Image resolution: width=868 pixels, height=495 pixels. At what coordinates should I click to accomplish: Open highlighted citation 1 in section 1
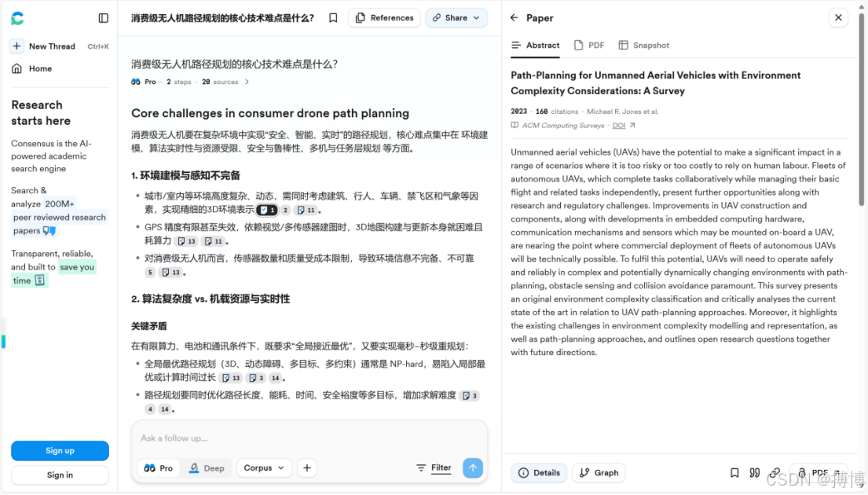[x=267, y=210]
